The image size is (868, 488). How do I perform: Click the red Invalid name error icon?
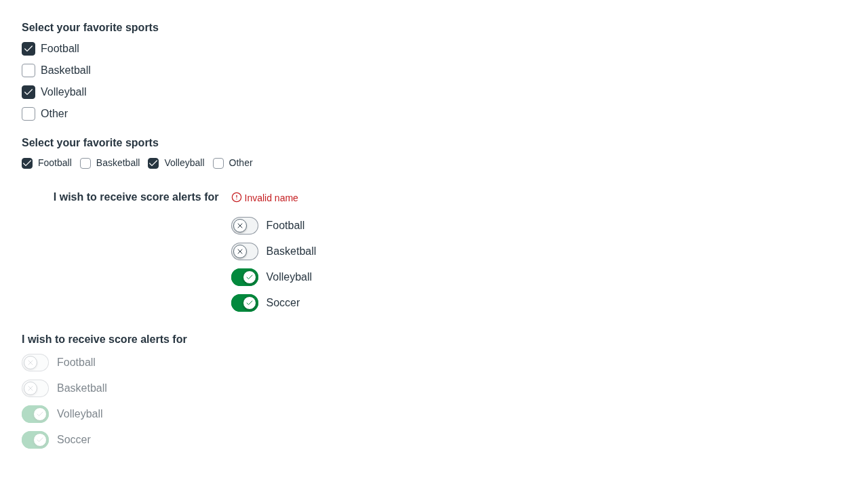[x=237, y=197]
